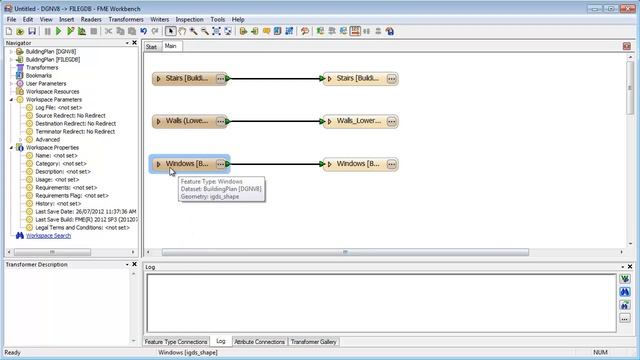
Task: Close the Navigator pane
Action: pos(135,43)
